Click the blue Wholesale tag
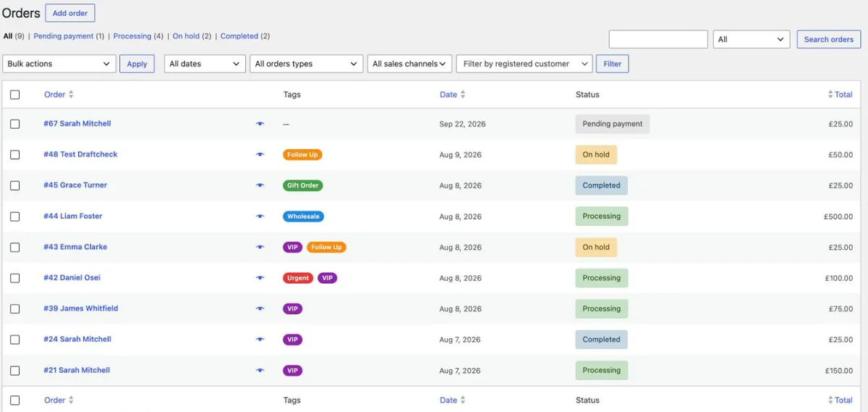This screenshot has width=868, height=412. 303,216
